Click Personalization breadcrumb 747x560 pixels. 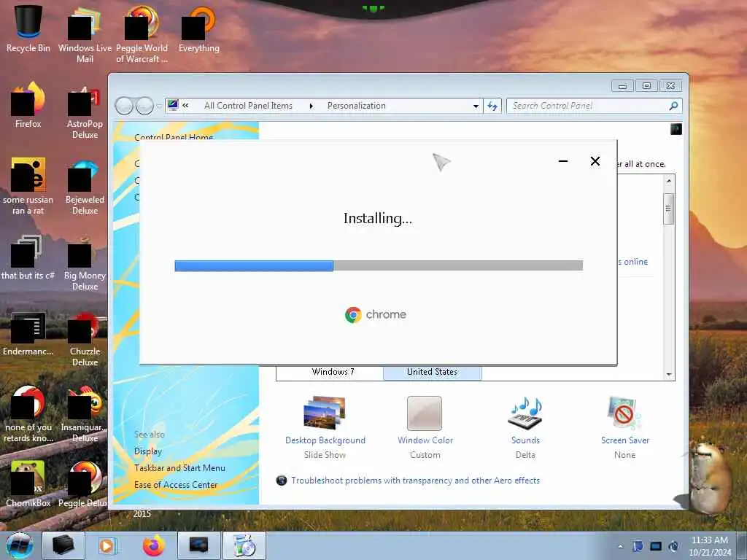(356, 106)
